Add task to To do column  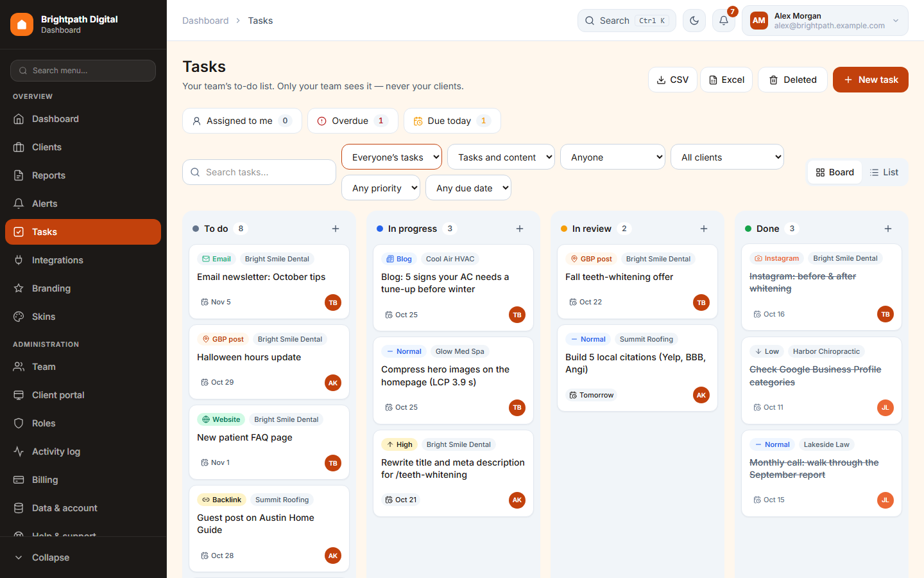tap(336, 229)
